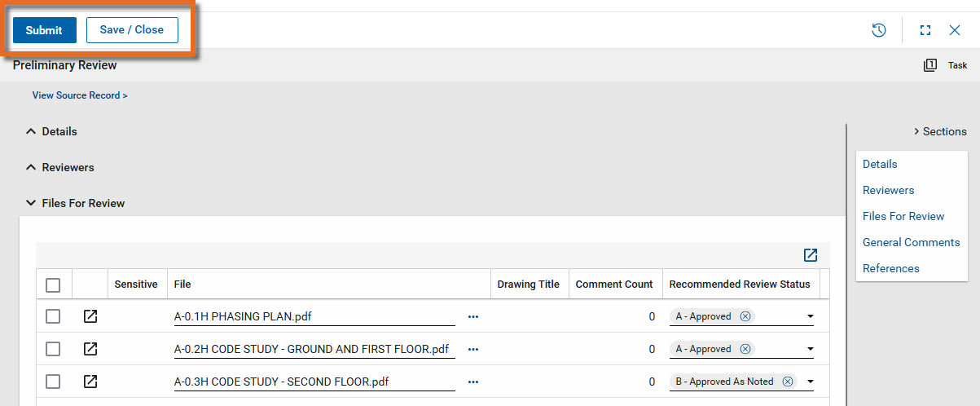Collapse the Files For Review section
This screenshot has width=980, height=406.
(31, 203)
